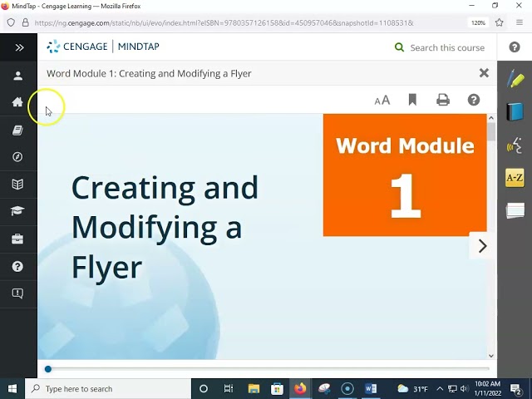
Task: Open the book icon in left sidebar
Action: pos(17,130)
